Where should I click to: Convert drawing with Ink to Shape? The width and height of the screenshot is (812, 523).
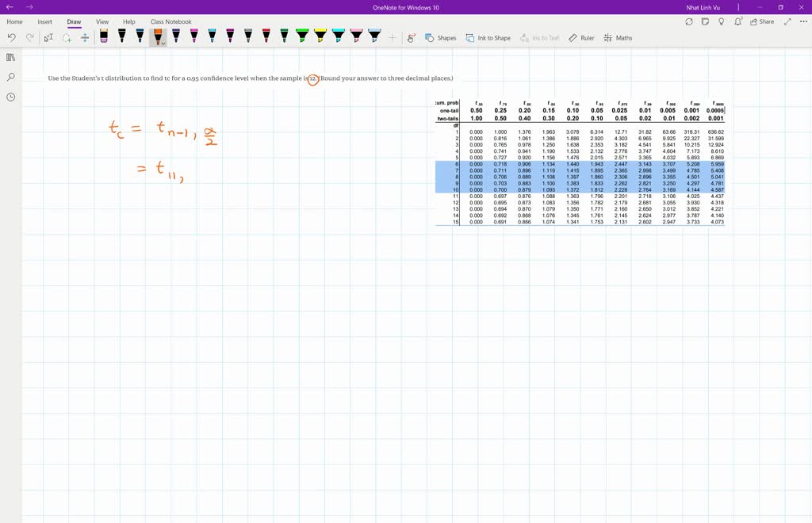coord(488,36)
